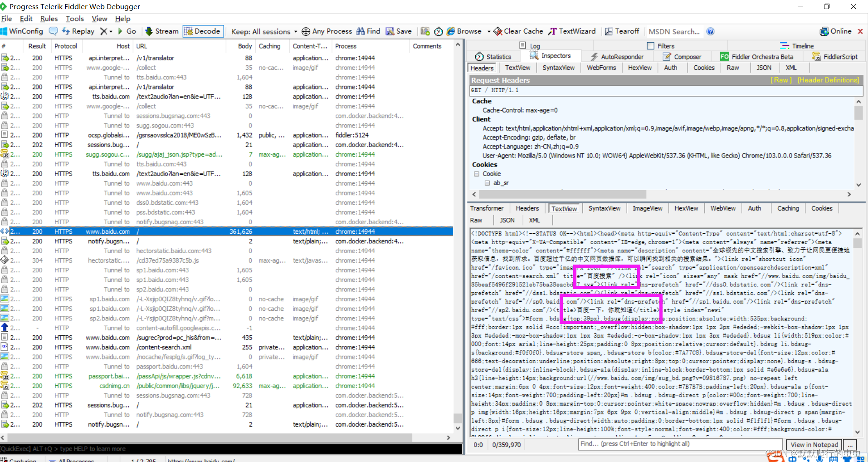Open the Keep: All sessions dropdown
The width and height of the screenshot is (868, 462).
[x=264, y=31]
